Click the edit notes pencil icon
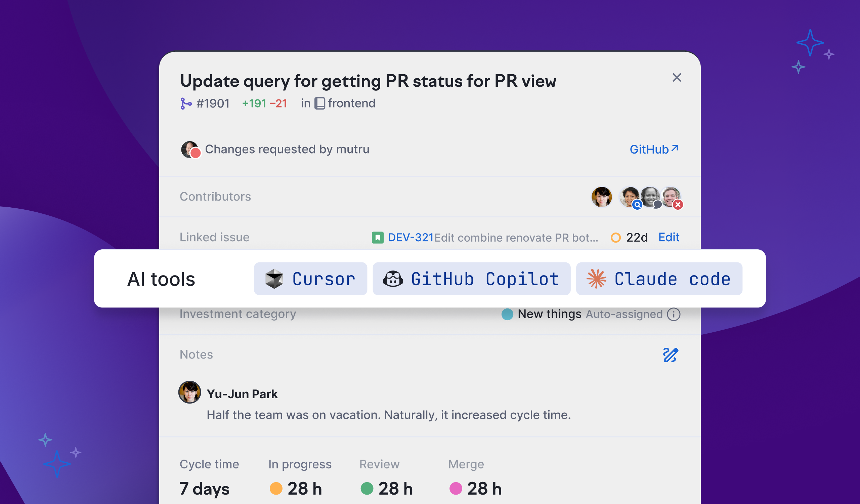860x504 pixels. coord(670,355)
